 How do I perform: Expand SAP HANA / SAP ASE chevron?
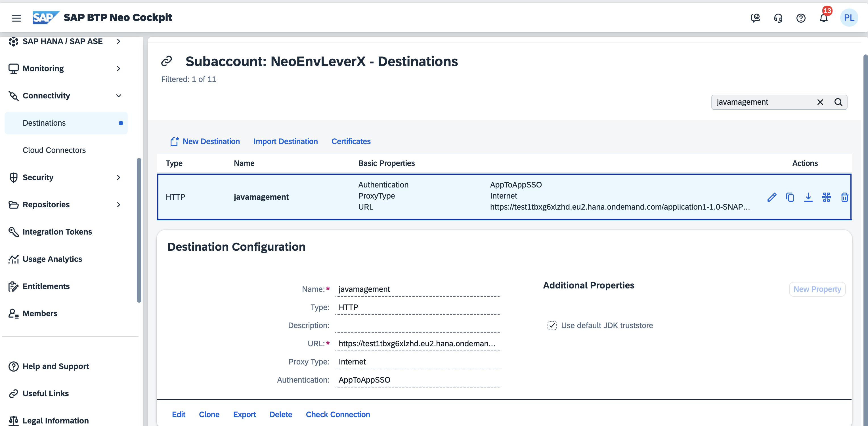pos(119,41)
